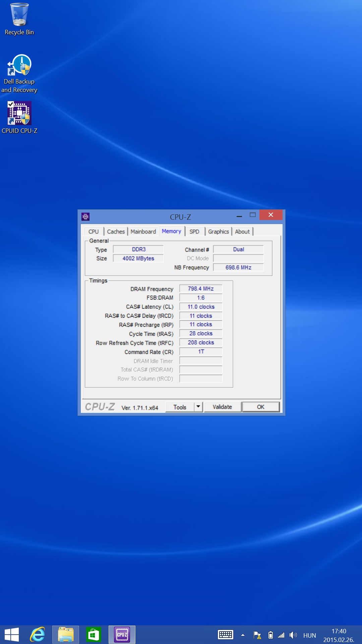Image resolution: width=362 pixels, height=644 pixels.
Task: Launch Internet Explorer from taskbar
Action: (38, 635)
